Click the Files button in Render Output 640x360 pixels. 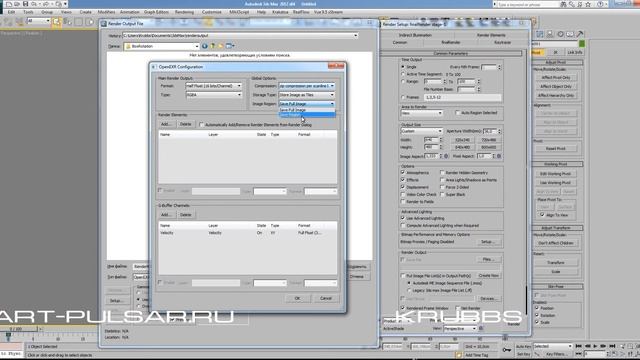point(488,260)
